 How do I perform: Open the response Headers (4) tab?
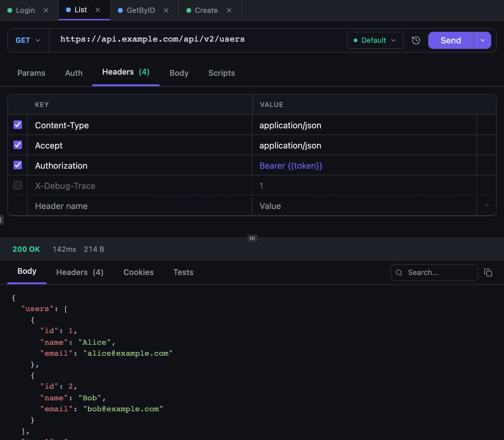click(x=80, y=272)
